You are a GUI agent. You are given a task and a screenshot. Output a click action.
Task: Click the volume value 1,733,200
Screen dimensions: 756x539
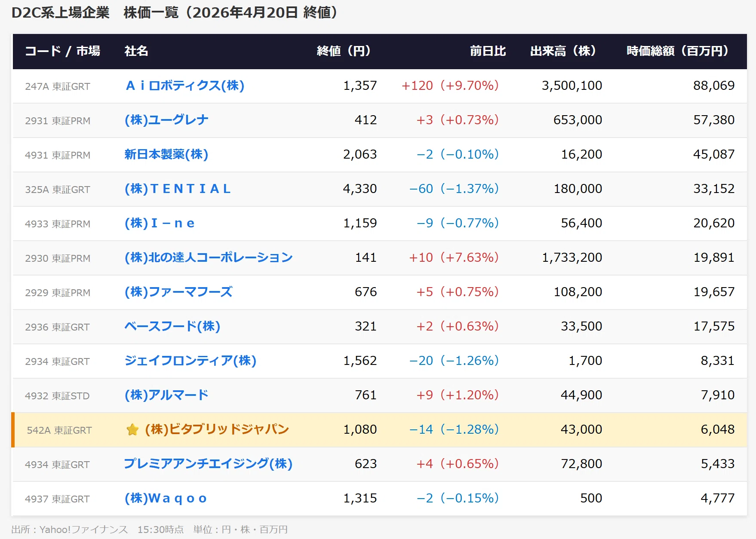[x=572, y=257]
